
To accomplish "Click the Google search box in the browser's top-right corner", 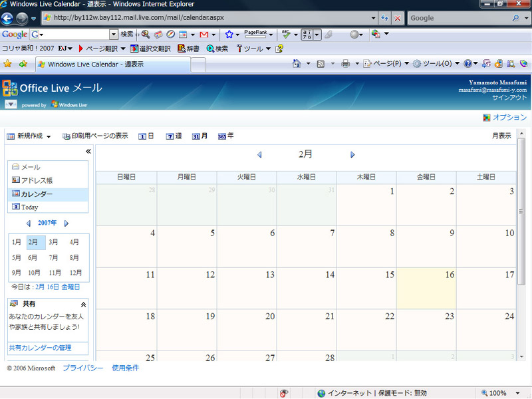I will click(x=460, y=19).
